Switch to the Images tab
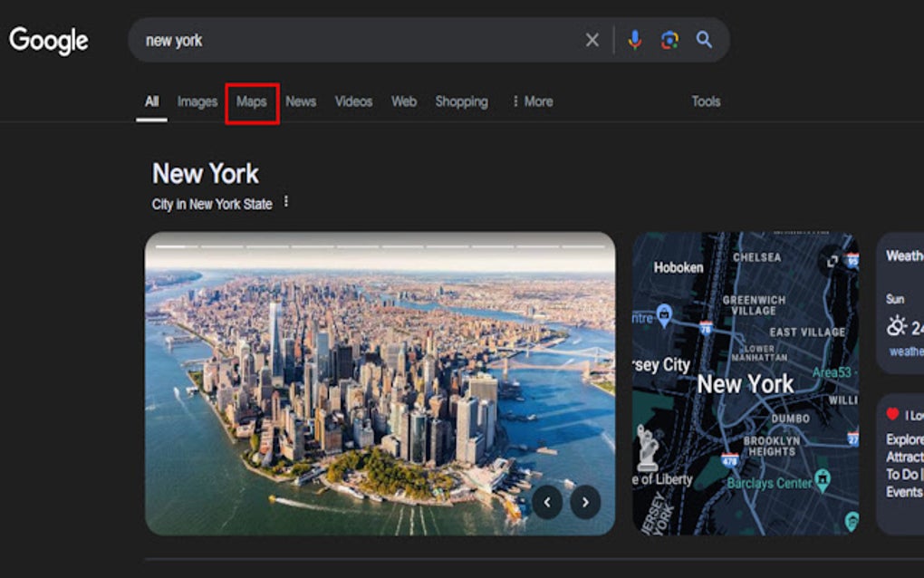This screenshot has width=924, height=578. pos(196,101)
